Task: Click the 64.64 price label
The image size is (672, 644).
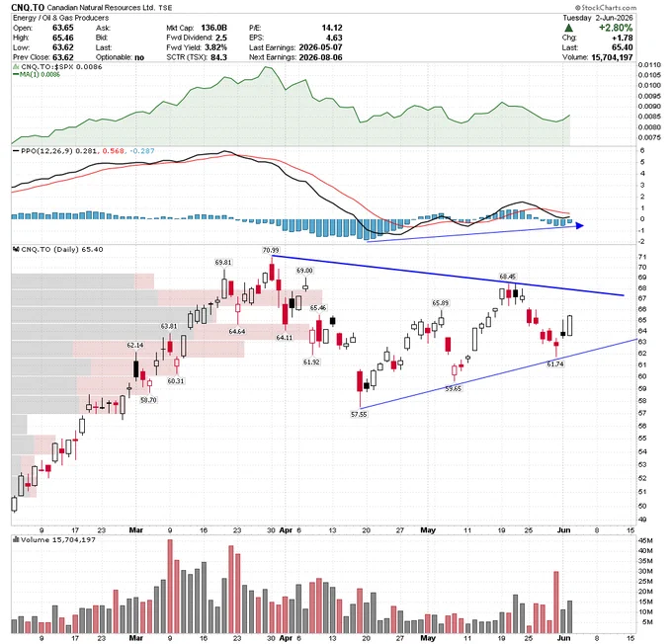Action: tap(237, 332)
